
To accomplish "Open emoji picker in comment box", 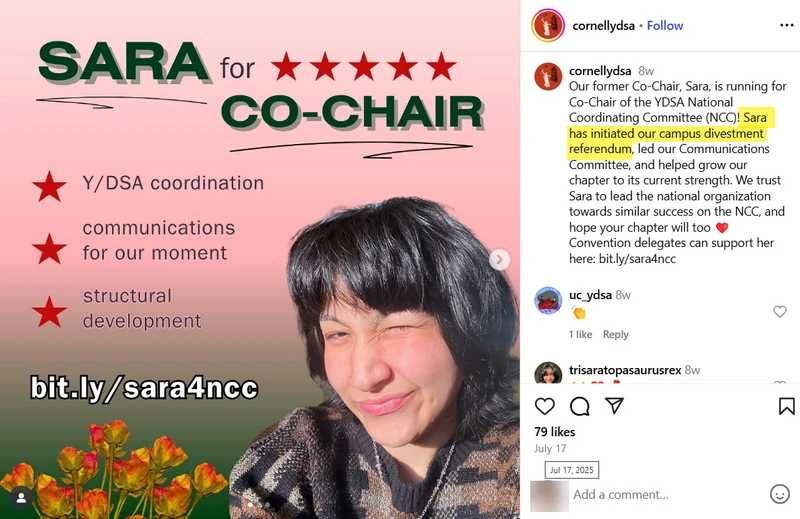I will click(780, 494).
